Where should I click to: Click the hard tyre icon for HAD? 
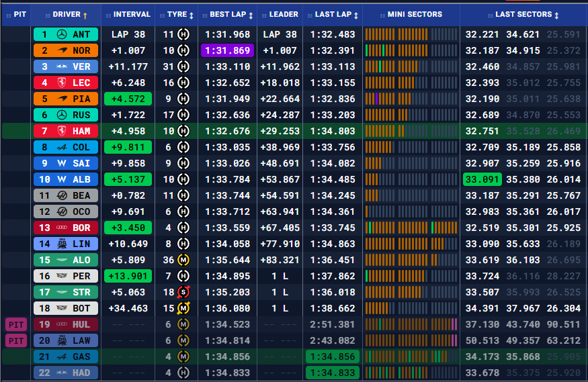(x=183, y=373)
